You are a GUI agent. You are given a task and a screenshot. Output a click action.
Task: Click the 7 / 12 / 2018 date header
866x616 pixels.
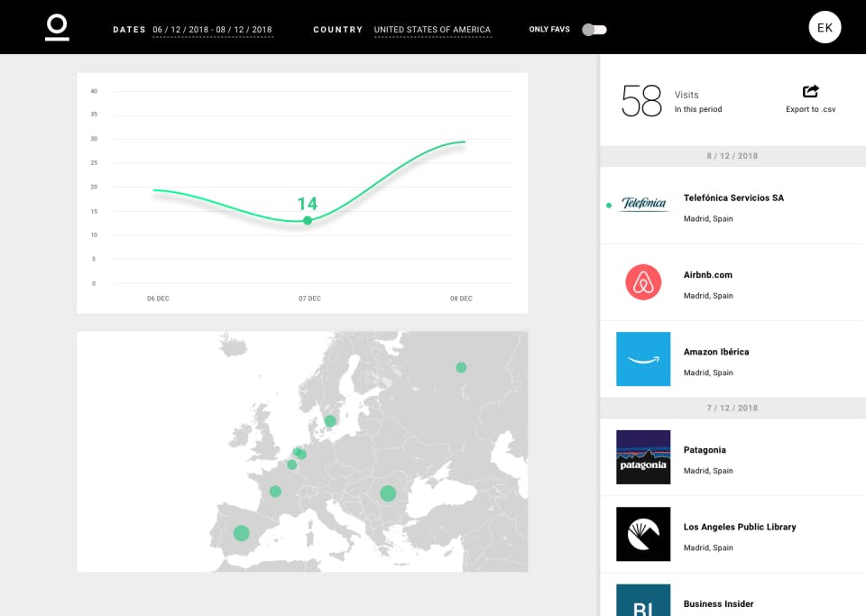[x=732, y=408]
